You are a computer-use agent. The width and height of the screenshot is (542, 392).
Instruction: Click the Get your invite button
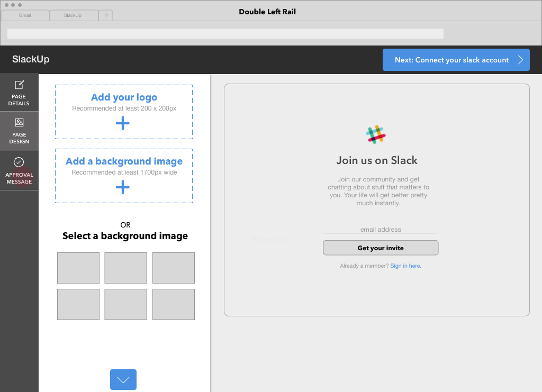coord(381,248)
